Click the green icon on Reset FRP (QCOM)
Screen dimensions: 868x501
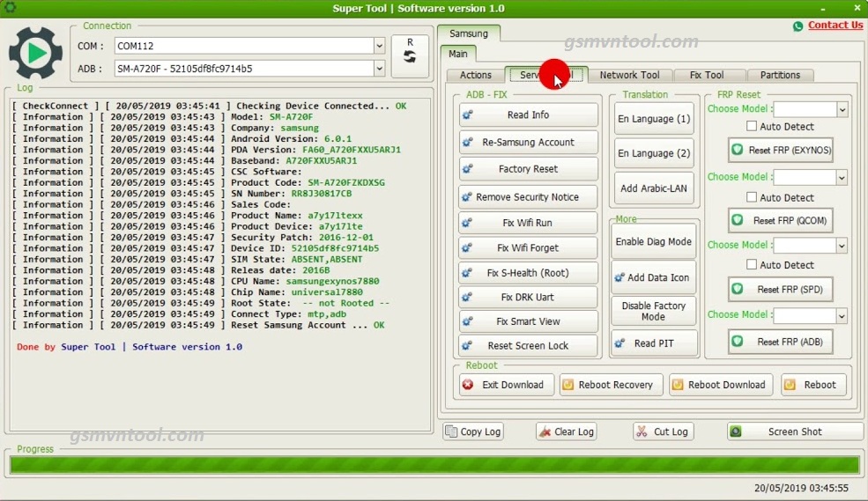(x=738, y=220)
